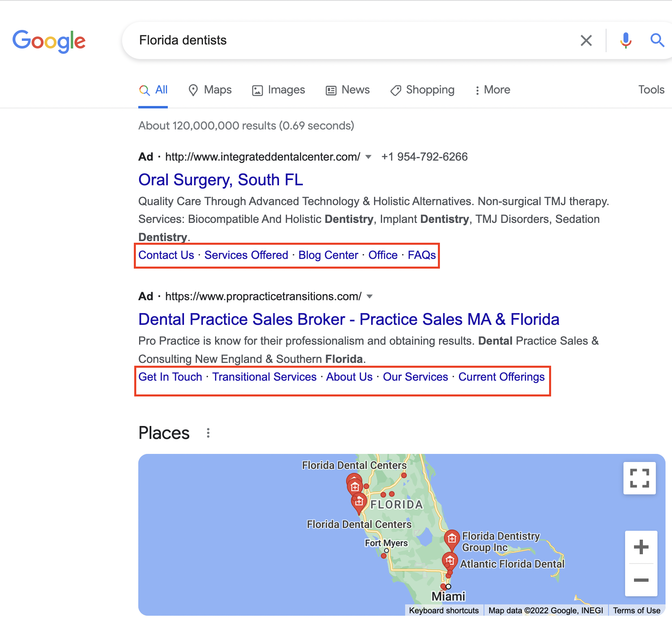
Task: Click the About 120,000,000 results text
Action: [x=246, y=126]
